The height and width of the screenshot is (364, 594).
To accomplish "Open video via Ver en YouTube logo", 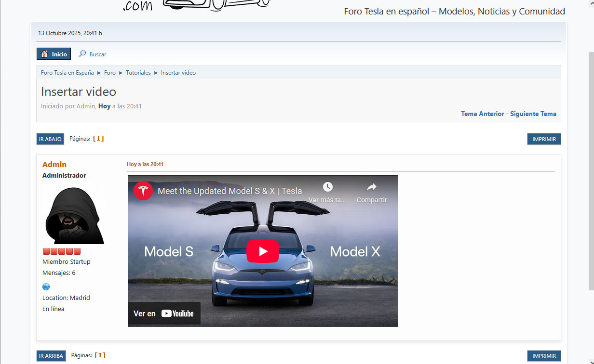I will [x=177, y=313].
